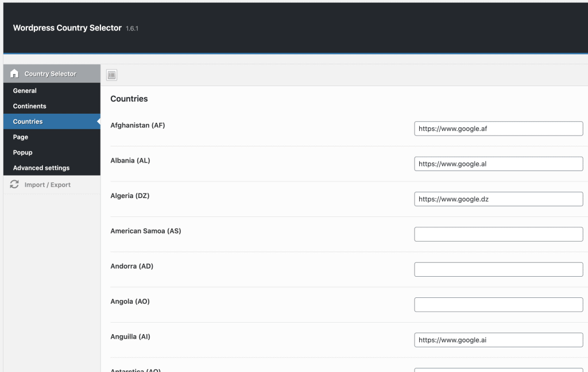Go to the Page settings section
588x372 pixels.
tap(21, 137)
